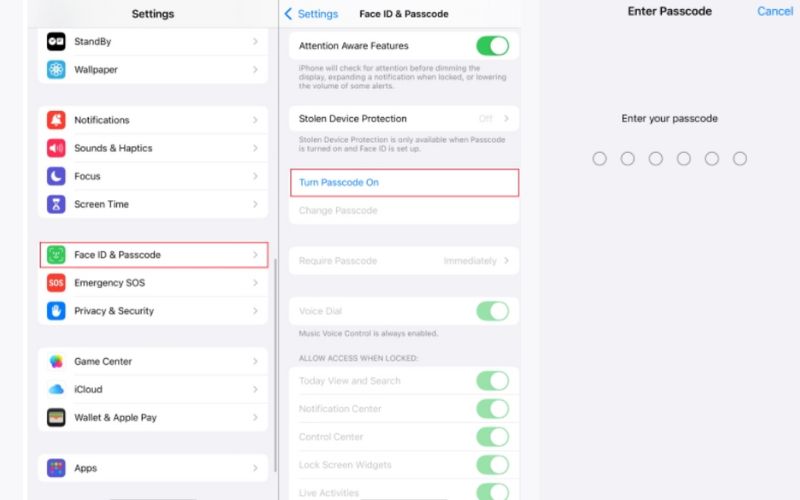Click Turn Passcode On link
Image resolution: width=800 pixels, height=500 pixels.
(x=339, y=183)
